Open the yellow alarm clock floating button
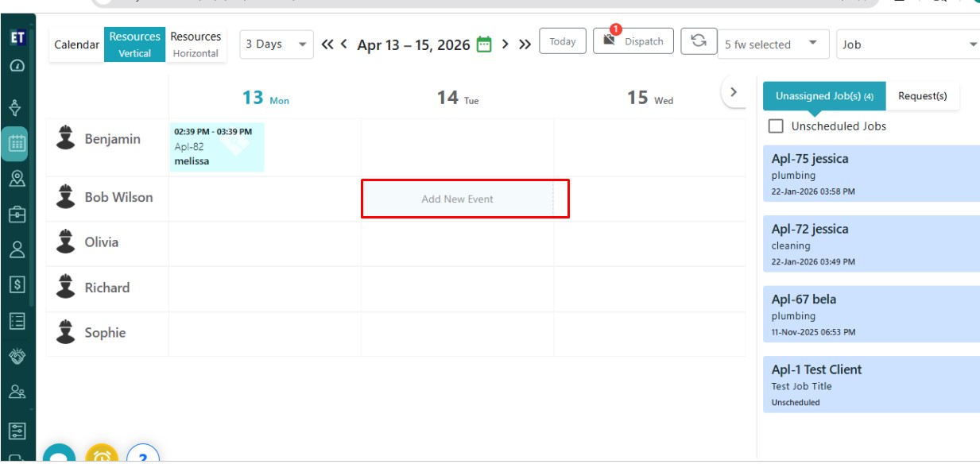This screenshot has height=464, width=980. tap(102, 455)
